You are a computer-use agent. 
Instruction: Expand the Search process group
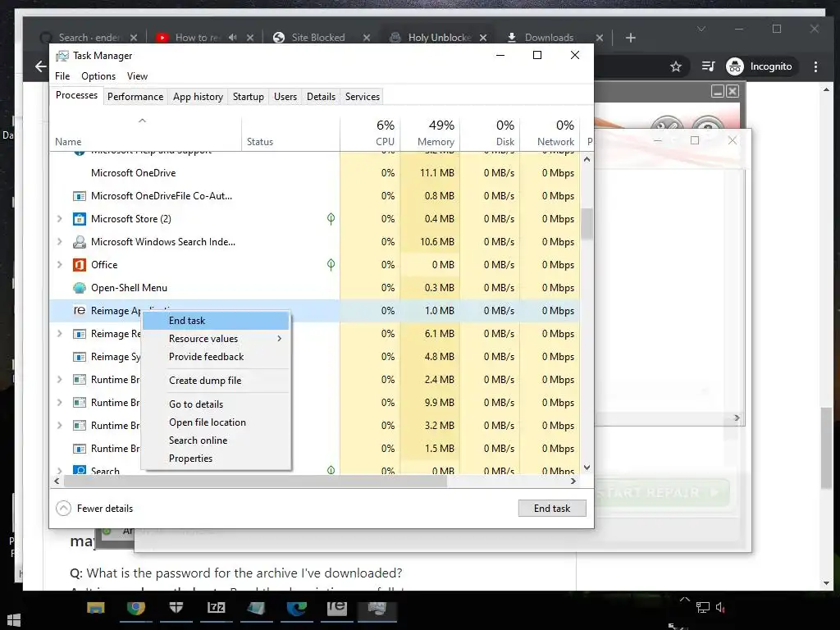tap(59, 471)
